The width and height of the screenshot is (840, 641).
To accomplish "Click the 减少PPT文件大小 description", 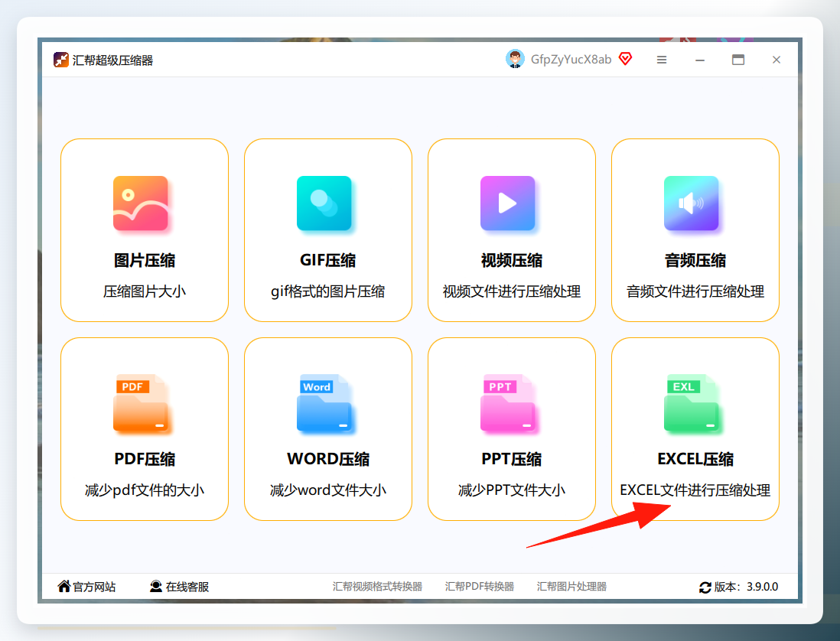I will (x=512, y=490).
